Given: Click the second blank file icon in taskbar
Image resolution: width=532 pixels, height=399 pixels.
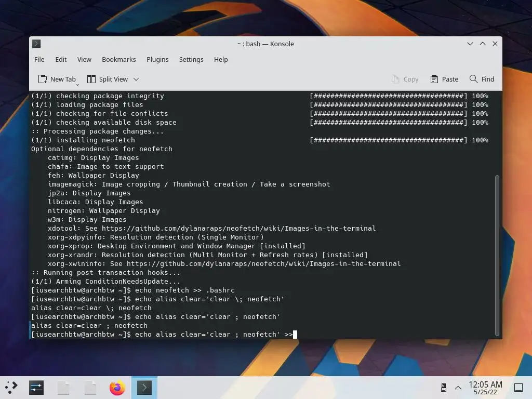Looking at the screenshot, I should [x=90, y=388].
